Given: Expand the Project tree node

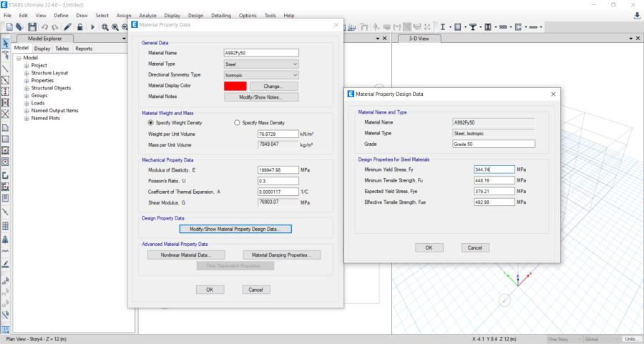Looking at the screenshot, I should (x=26, y=66).
